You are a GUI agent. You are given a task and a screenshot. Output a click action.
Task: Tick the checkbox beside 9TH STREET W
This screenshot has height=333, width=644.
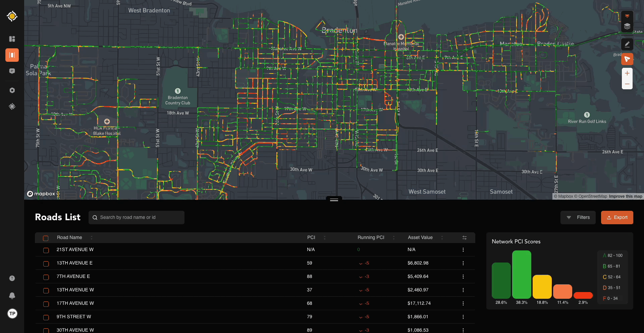pos(46,317)
